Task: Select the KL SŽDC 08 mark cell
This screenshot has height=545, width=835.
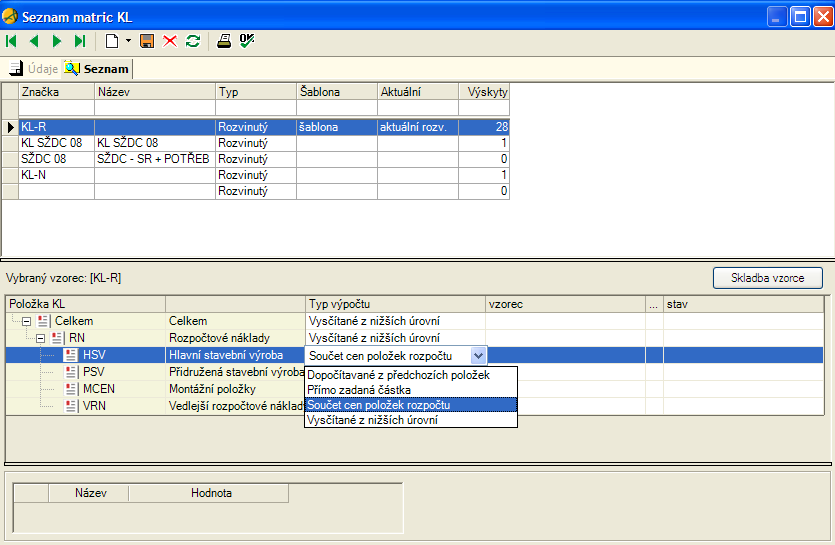Action: [56, 143]
